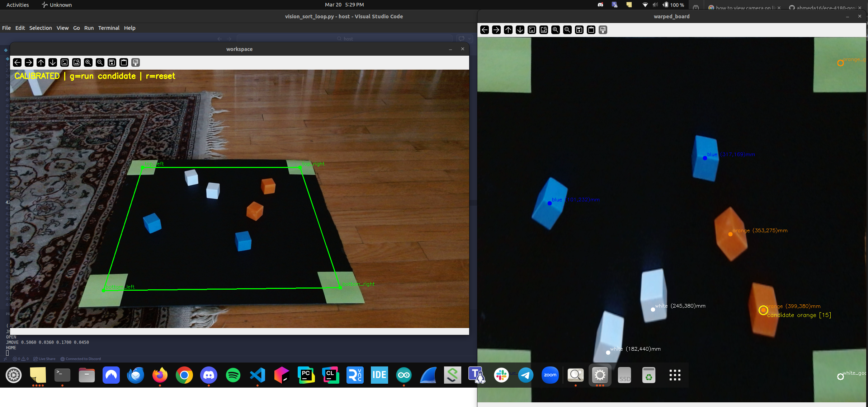Click the sticky notes tray icon in top bar
868x407 pixels.
pos(629,5)
